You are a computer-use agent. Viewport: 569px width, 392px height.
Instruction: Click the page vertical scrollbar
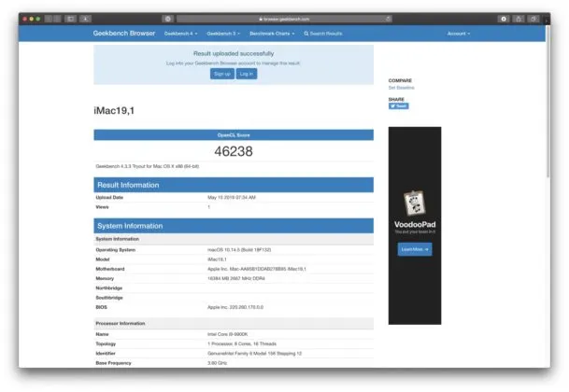[548, 102]
